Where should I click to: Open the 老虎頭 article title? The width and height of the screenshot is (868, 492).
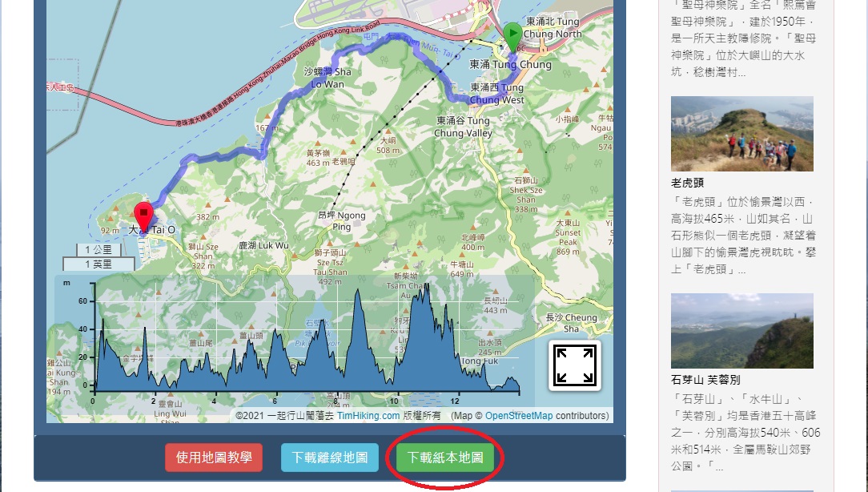pos(688,183)
